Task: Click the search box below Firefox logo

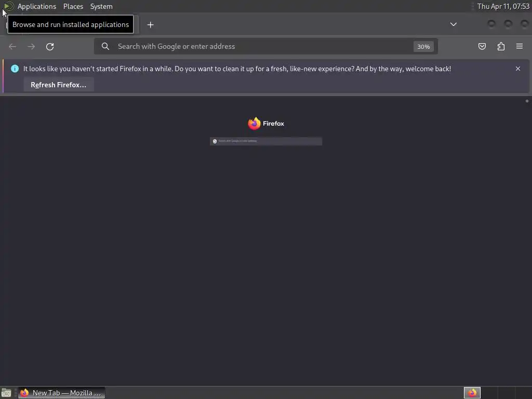Action: (x=266, y=141)
